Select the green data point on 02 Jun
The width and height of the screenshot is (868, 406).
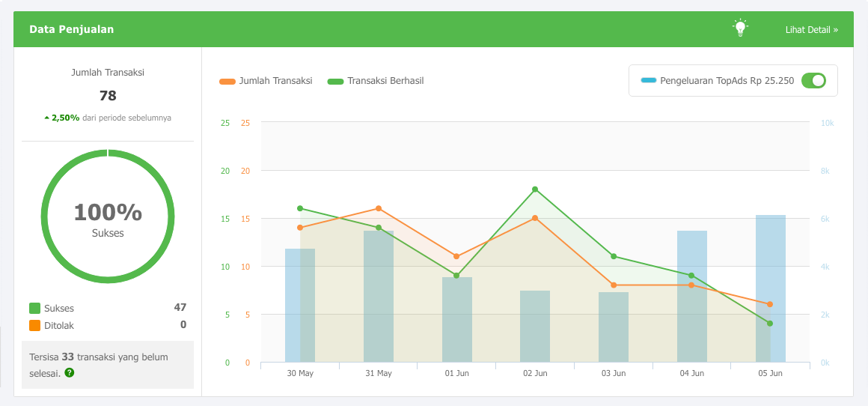[535, 190]
